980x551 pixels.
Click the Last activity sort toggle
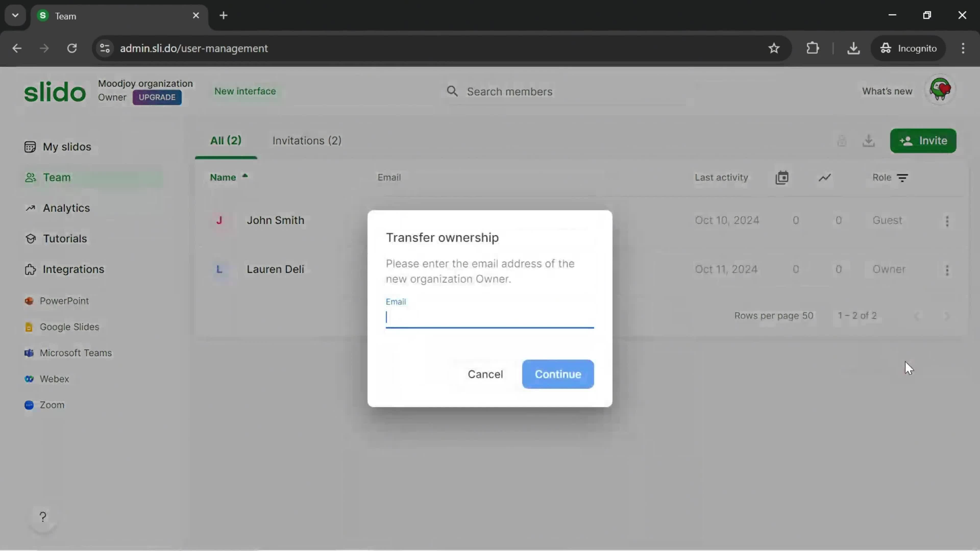click(721, 178)
